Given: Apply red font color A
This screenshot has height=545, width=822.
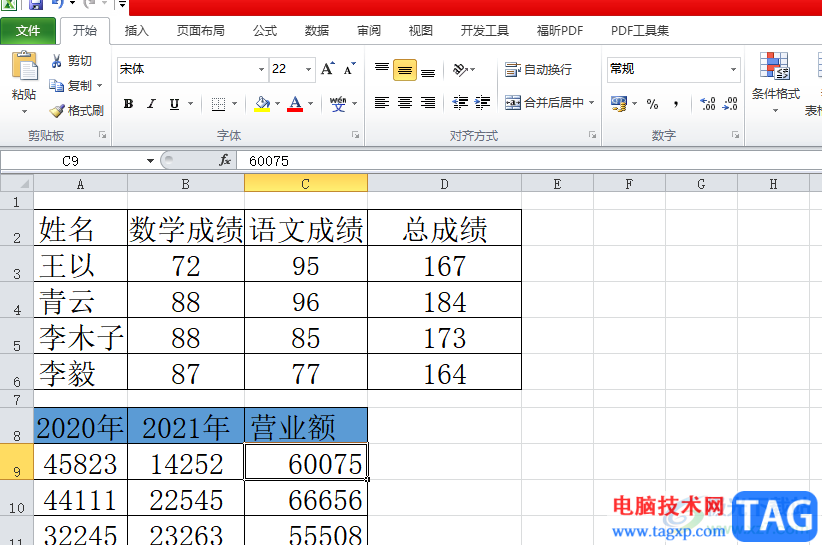Looking at the screenshot, I should 295,104.
